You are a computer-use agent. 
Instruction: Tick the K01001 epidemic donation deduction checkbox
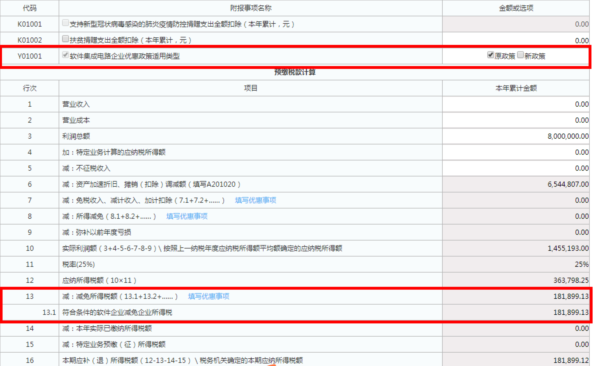point(65,23)
